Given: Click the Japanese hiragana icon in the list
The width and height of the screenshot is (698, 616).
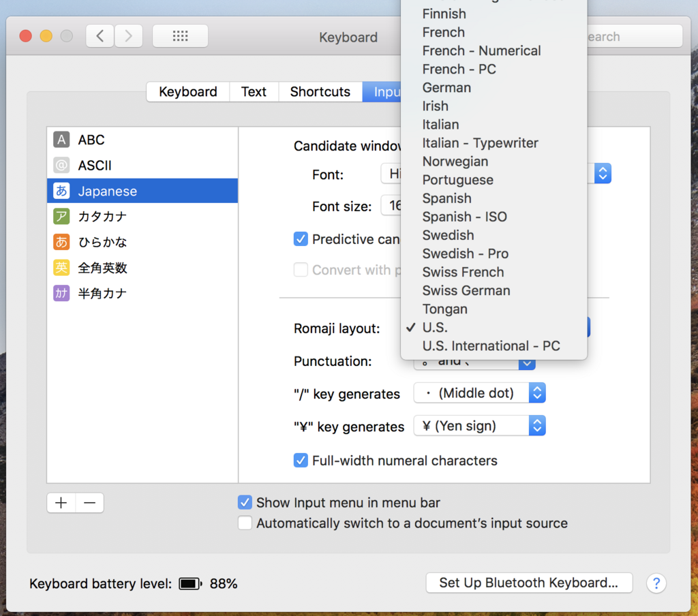Looking at the screenshot, I should pyautogui.click(x=61, y=191).
